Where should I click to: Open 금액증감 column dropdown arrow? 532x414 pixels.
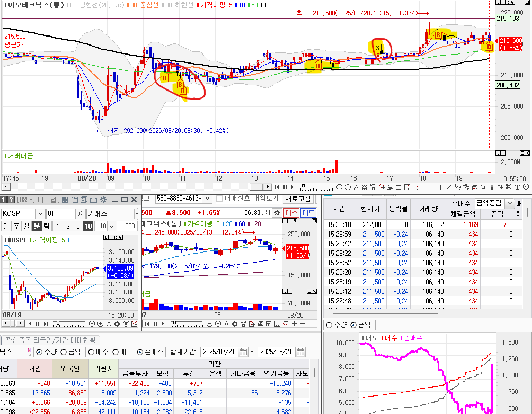(509, 203)
